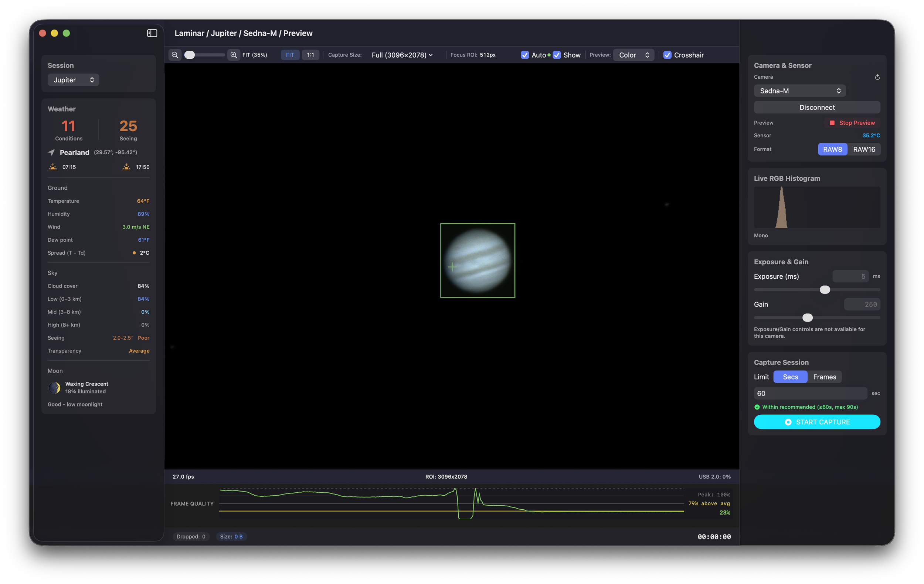Click the zoom in magnifier icon
The width and height of the screenshot is (924, 584).
point(233,55)
